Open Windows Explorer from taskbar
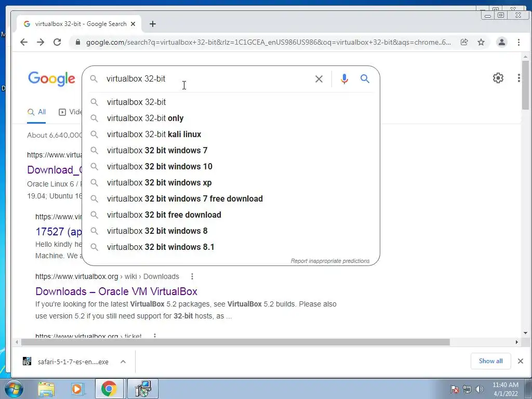The height and width of the screenshot is (399, 532). tap(46, 389)
